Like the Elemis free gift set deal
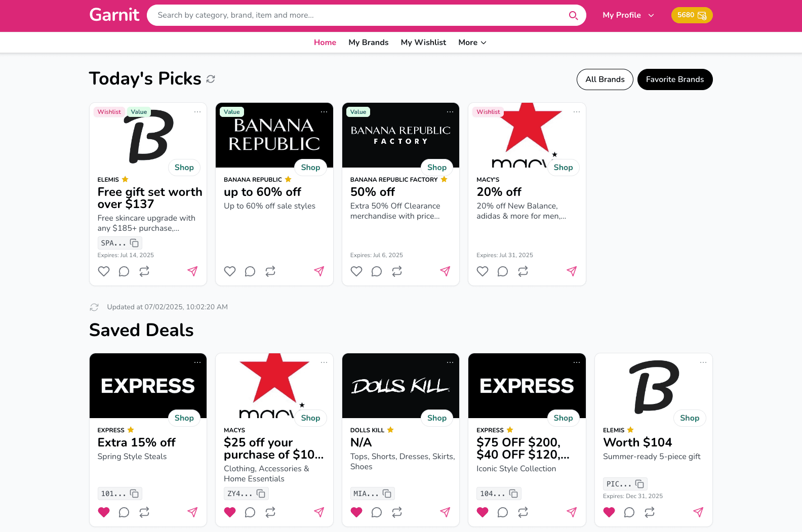802x532 pixels. (104, 271)
